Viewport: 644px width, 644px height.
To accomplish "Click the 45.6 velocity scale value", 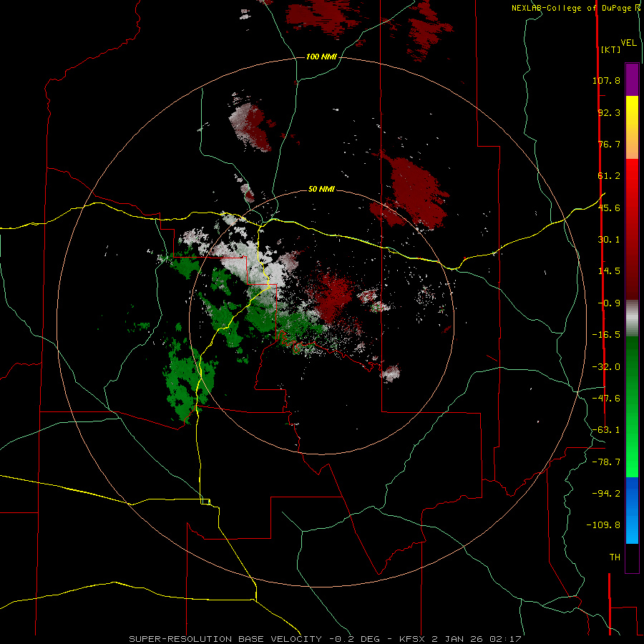I will tap(609, 208).
